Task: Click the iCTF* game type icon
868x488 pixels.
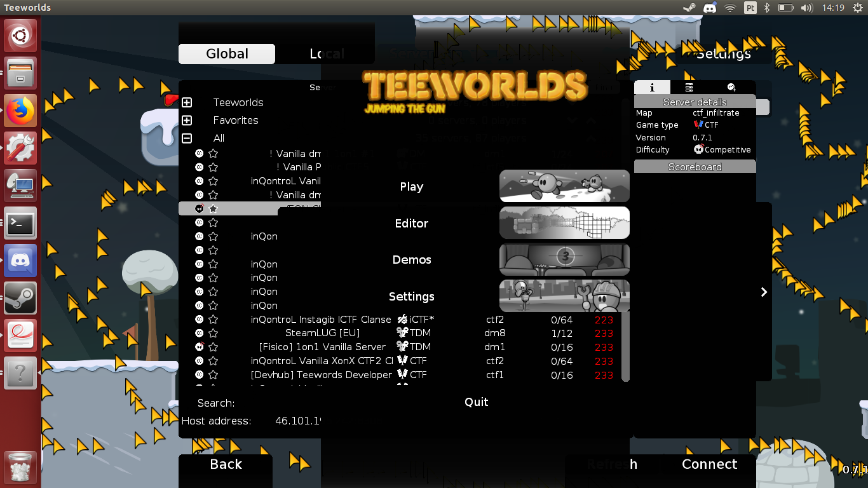Action: 402,319
